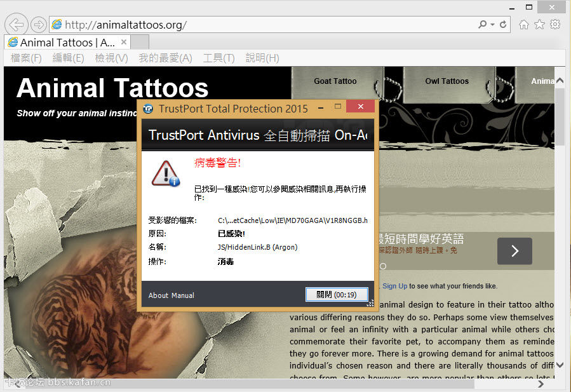Click the dialog resize grip corner
Screen dimensions: 571x392
pos(370,303)
